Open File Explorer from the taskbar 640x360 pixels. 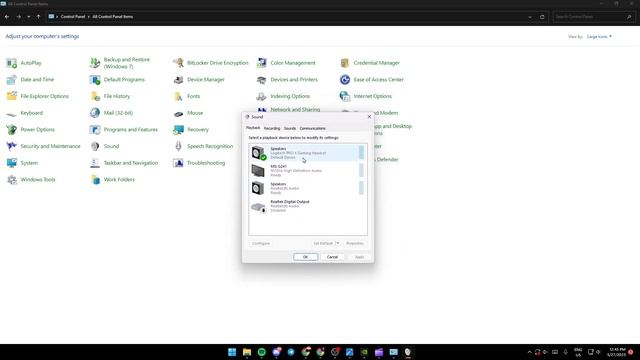tap(247, 352)
